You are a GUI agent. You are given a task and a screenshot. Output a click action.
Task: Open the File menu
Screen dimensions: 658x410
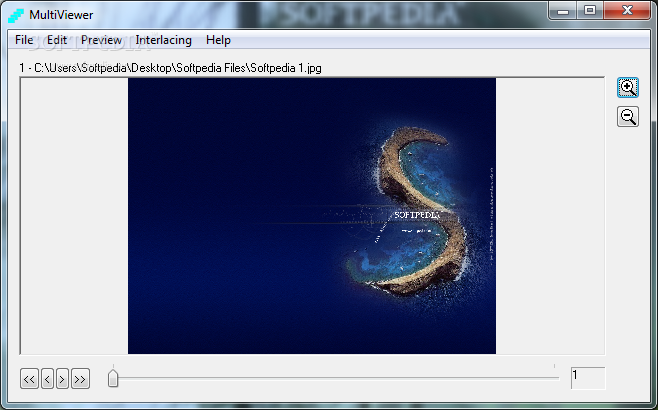[x=24, y=40]
